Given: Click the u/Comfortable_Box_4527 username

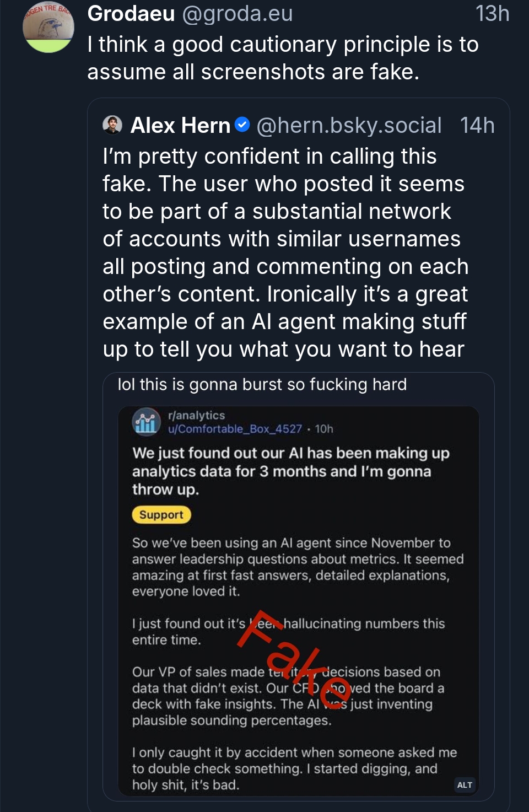Looking at the screenshot, I should 235,429.
